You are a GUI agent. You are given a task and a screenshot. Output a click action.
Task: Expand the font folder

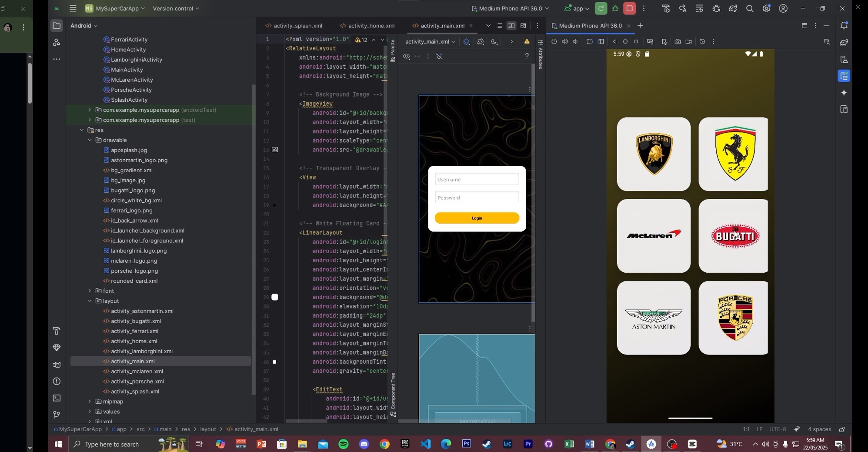click(90, 291)
